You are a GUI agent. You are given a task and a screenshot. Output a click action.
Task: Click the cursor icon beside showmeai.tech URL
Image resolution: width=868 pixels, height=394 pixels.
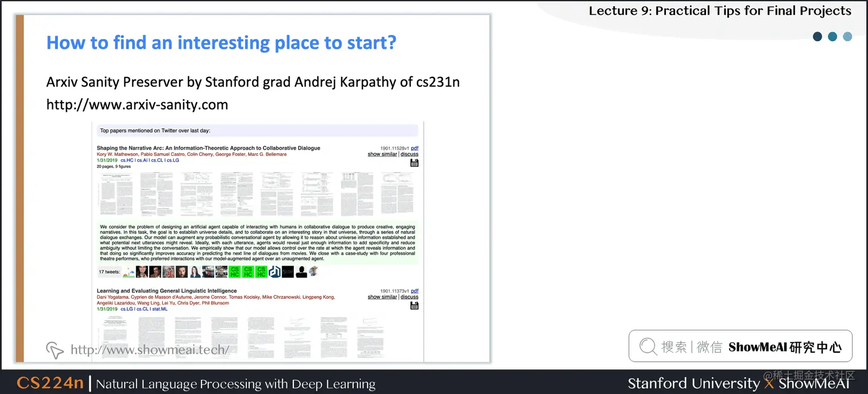pos(55,350)
